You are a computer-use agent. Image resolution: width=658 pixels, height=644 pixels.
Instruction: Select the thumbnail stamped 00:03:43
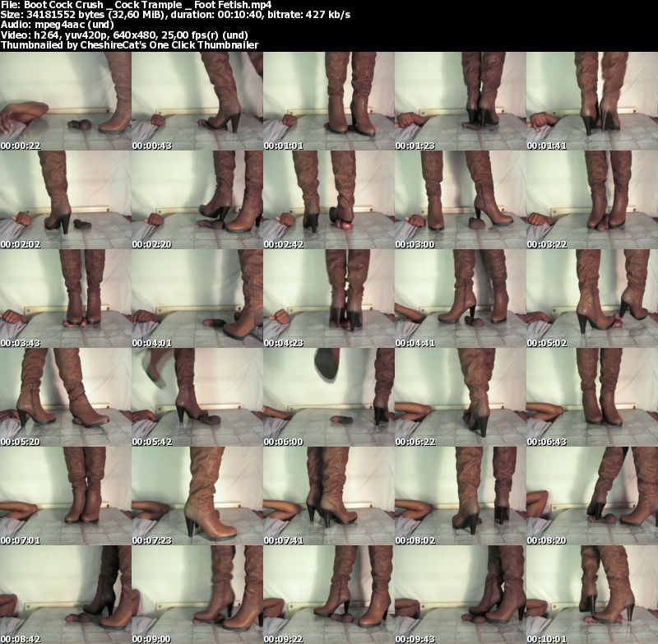tap(66, 299)
